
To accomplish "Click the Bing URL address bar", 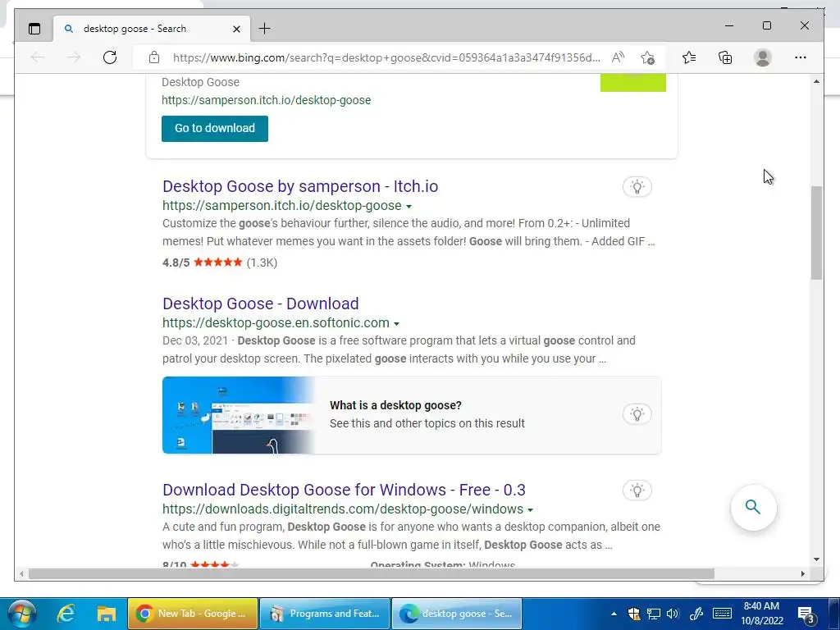I will pyautogui.click(x=386, y=57).
